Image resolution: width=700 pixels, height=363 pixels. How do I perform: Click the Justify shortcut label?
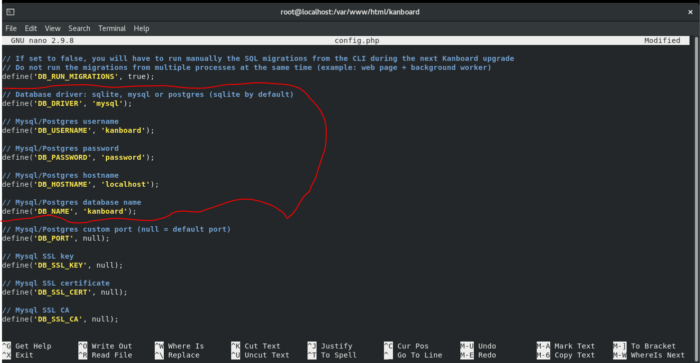pos(337,346)
